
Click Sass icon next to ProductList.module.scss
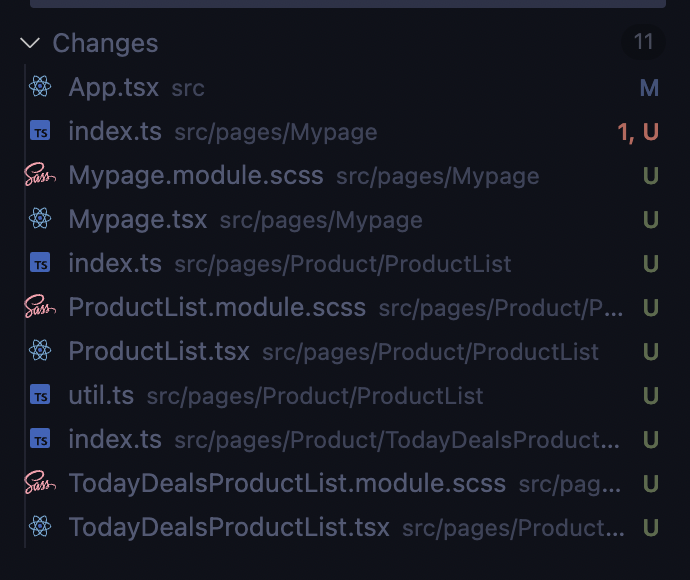(40, 307)
